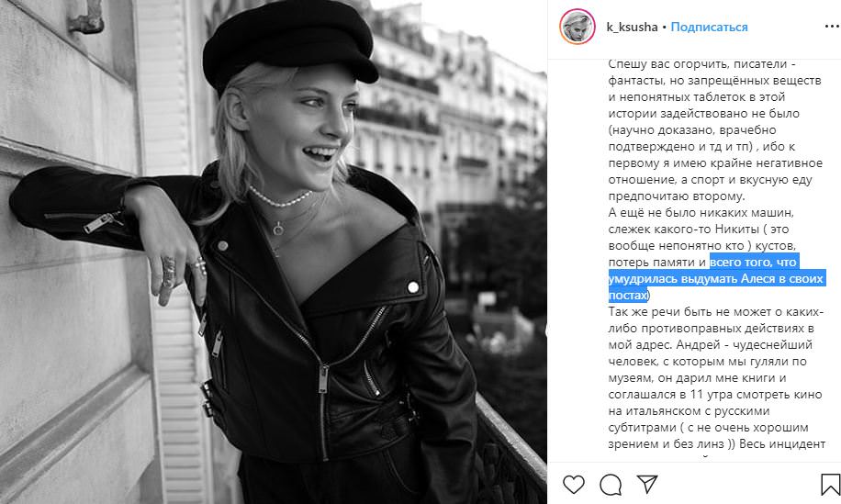Viewport: 841px width, 504px height.
Task: Click the line 'А ещё не было никаких машин'
Action: pos(701,212)
